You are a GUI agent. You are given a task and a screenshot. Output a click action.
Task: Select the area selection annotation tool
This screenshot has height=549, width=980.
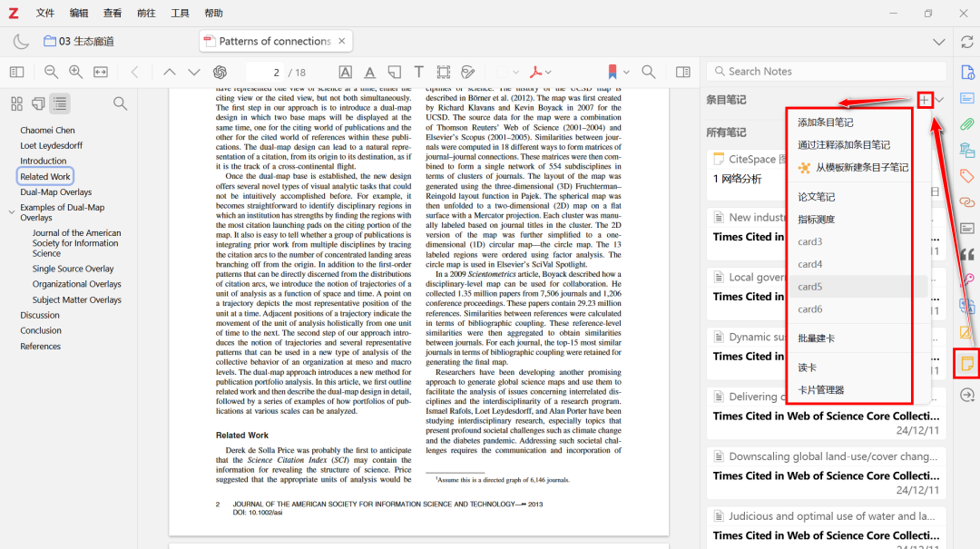[x=443, y=72]
